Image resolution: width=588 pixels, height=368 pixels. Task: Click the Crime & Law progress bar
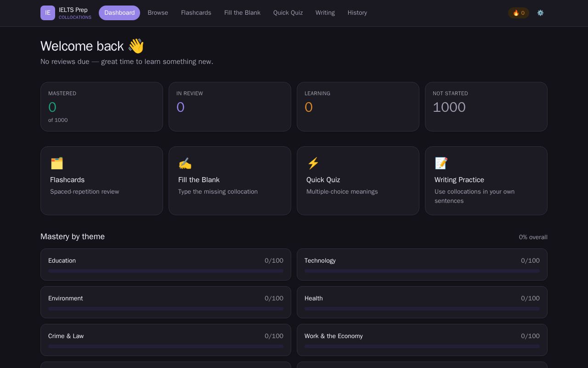click(x=166, y=346)
